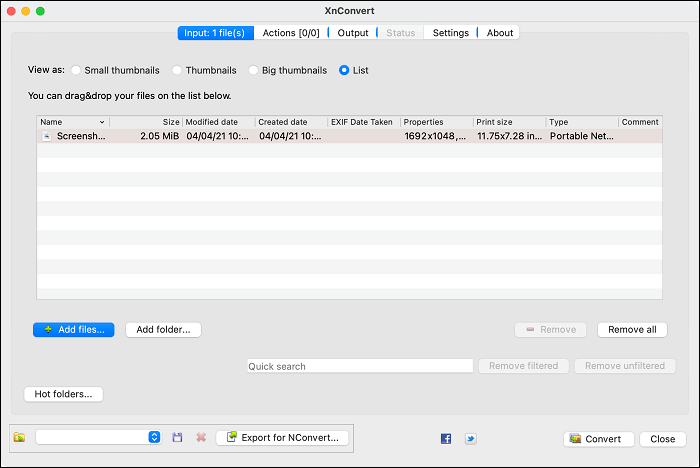Click the save preset floppy disk icon
The image size is (700, 468).
[x=178, y=437]
